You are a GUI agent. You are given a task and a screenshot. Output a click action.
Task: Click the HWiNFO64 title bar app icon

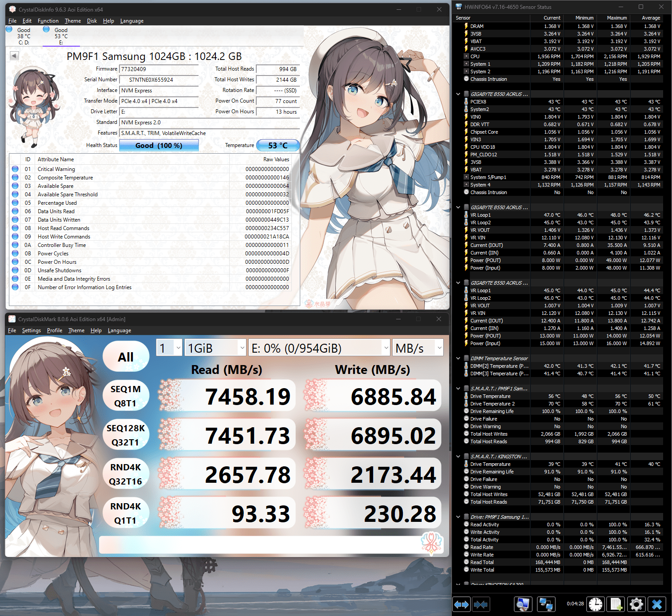459,7
